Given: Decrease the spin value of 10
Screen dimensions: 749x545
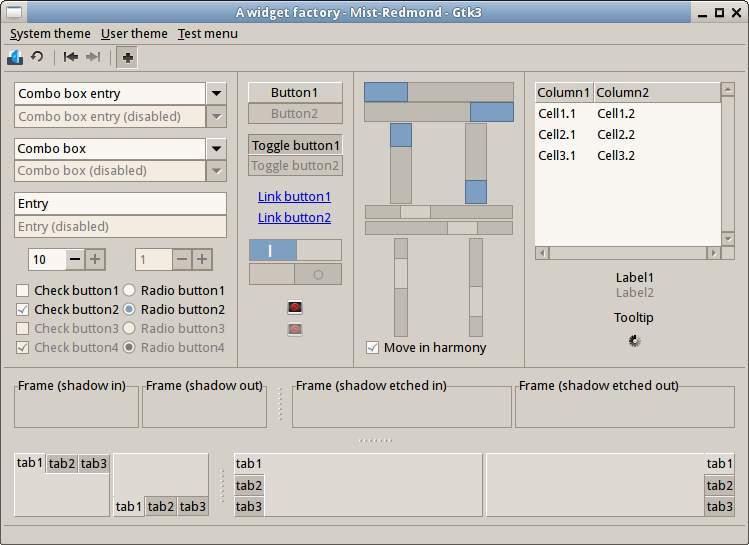Looking at the screenshot, I should [x=75, y=259].
